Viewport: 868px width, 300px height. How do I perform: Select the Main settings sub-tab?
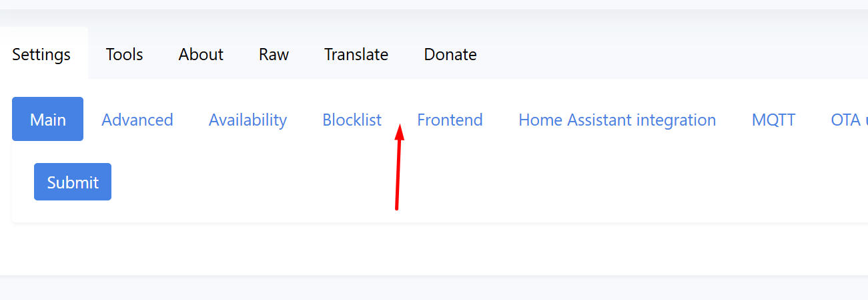point(48,119)
